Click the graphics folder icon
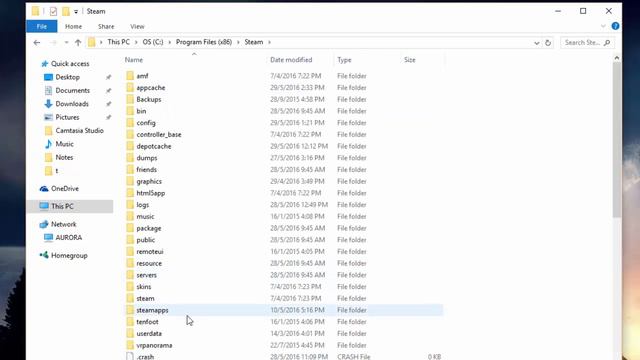640x360 pixels. pyautogui.click(x=130, y=181)
